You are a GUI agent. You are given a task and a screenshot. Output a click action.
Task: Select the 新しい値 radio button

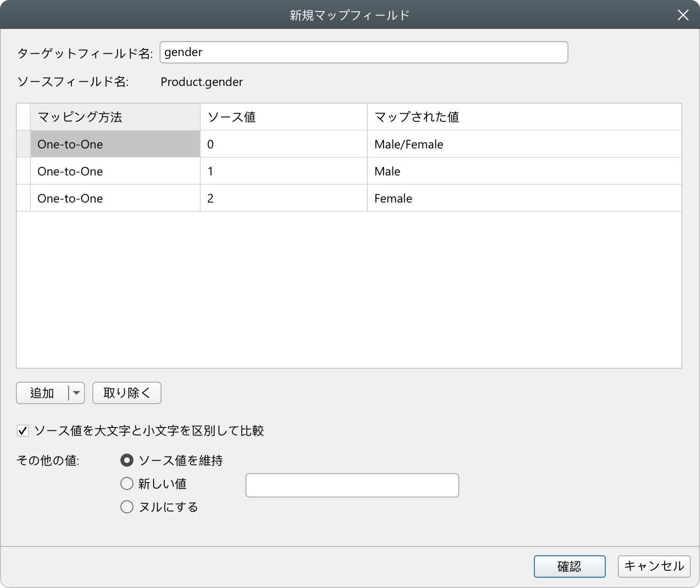[127, 483]
